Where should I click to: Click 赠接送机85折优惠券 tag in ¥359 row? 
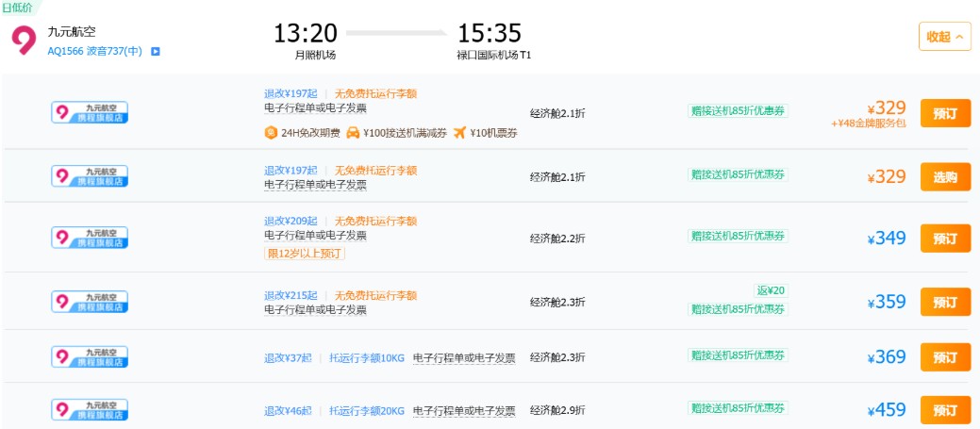[739, 309]
